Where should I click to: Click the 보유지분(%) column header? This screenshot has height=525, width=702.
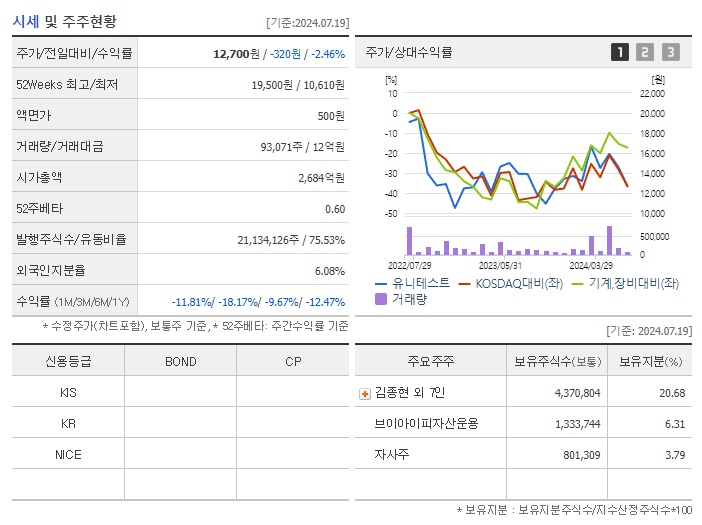(x=650, y=361)
